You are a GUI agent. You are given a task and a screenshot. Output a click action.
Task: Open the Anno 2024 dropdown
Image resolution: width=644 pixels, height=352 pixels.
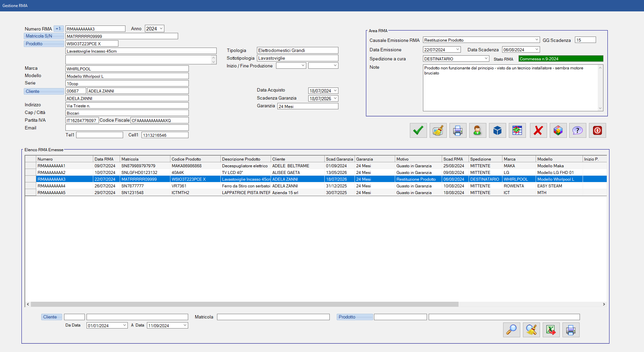click(x=161, y=28)
